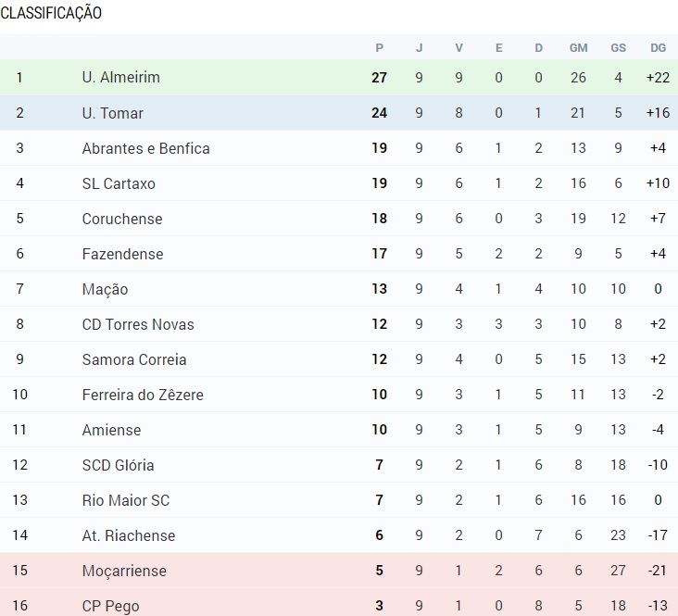Open the U. Almeirim team link
The image size is (678, 616).
[x=121, y=78]
